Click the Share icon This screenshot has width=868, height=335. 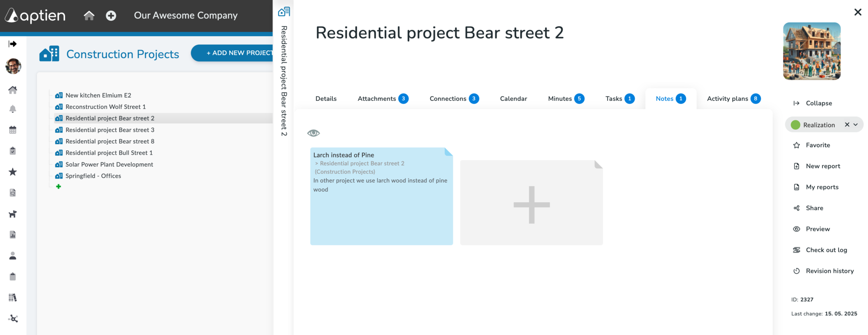[x=797, y=208]
